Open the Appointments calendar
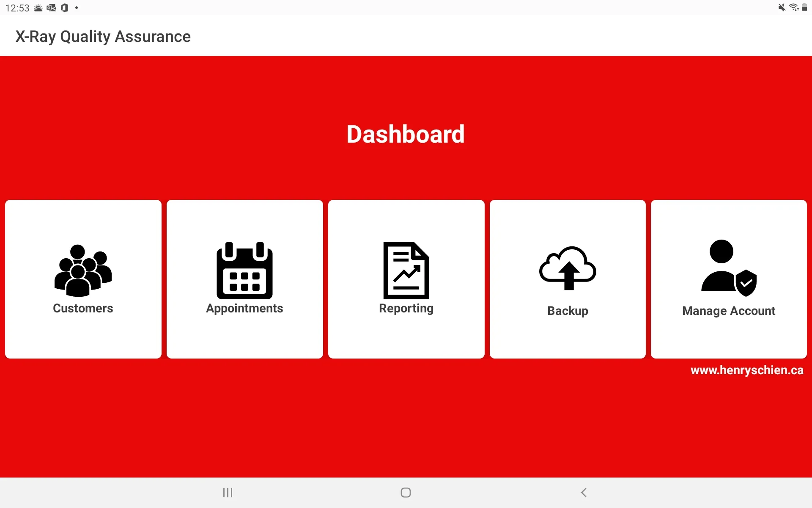 [244, 279]
